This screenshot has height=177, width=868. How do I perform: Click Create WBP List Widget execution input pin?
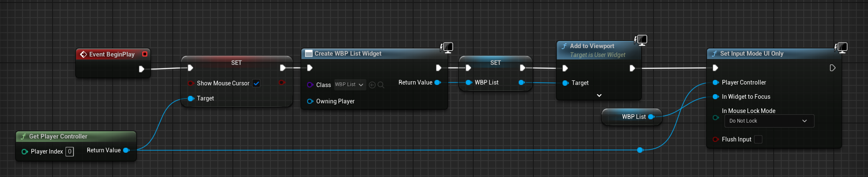point(310,68)
